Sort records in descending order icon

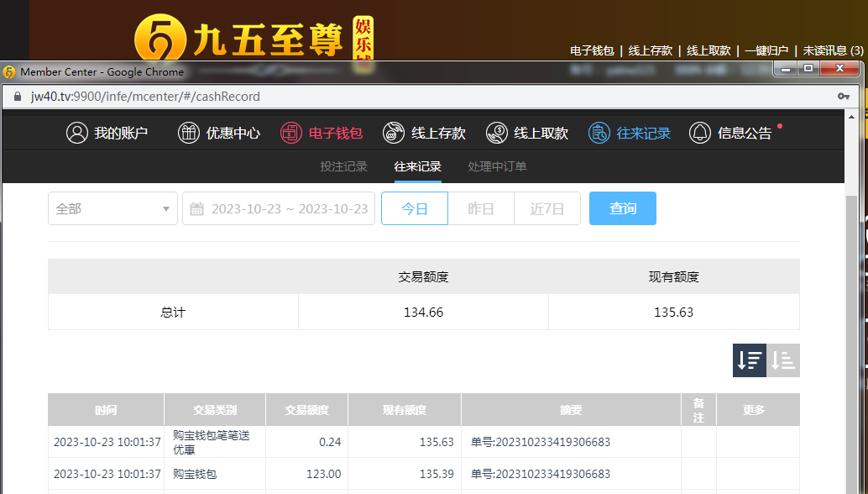pos(749,360)
